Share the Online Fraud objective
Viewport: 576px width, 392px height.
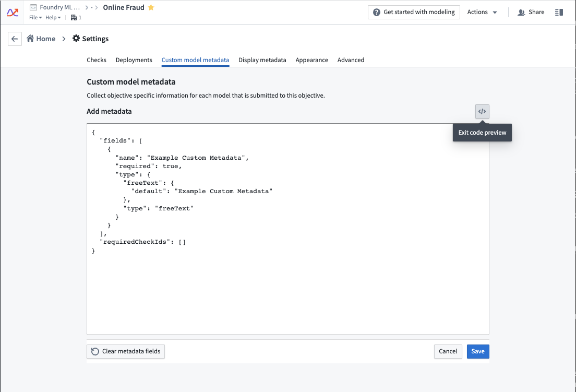[531, 12]
